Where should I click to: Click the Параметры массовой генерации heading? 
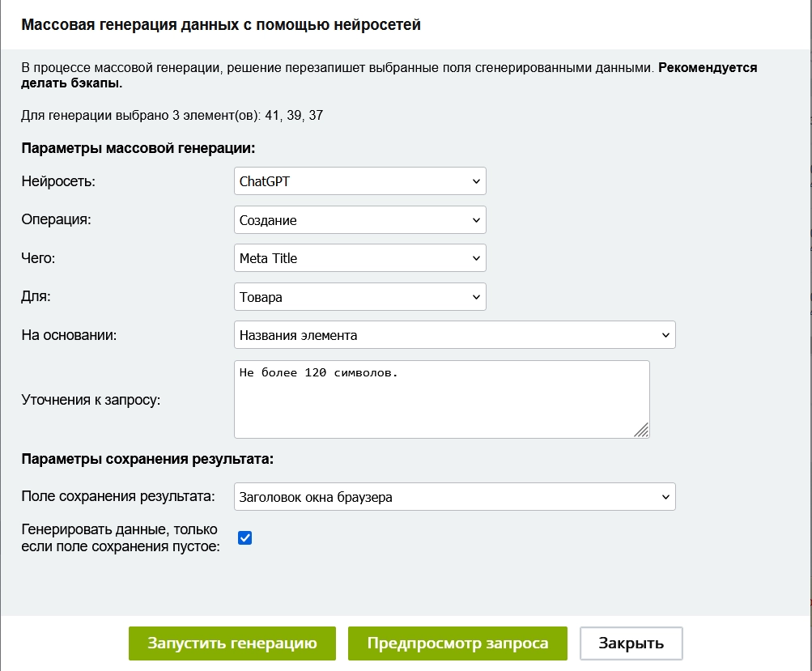pyautogui.click(x=138, y=149)
